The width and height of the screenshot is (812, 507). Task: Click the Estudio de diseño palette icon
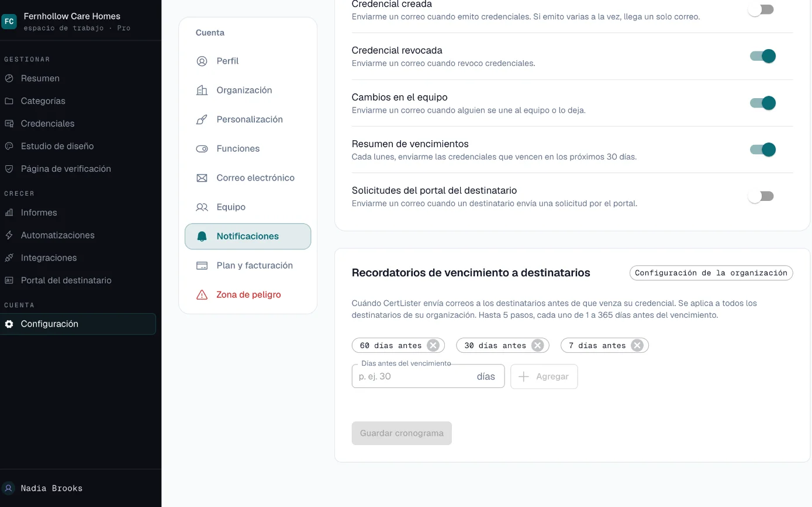[9, 146]
